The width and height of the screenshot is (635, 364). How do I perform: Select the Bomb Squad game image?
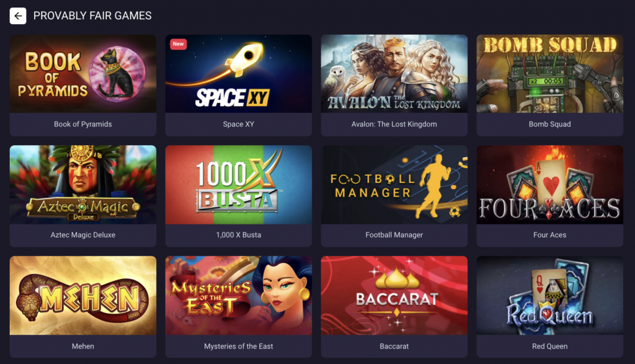tap(549, 74)
